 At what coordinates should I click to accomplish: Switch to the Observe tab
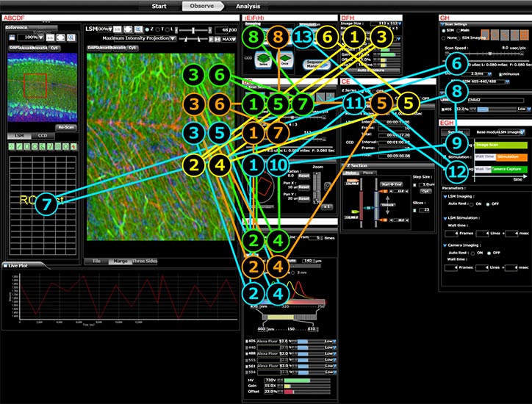(x=202, y=6)
